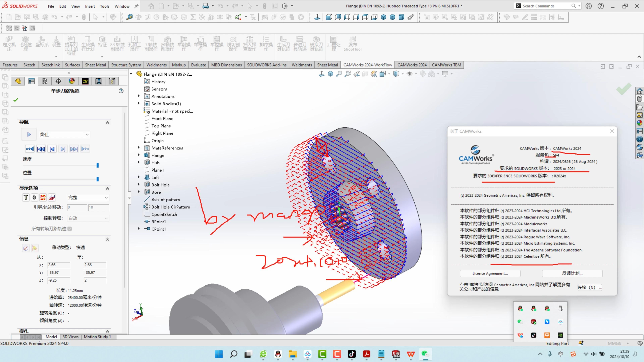Toggle tool display in the display options
Image resolution: width=644 pixels, height=362 pixels.
[25, 197]
